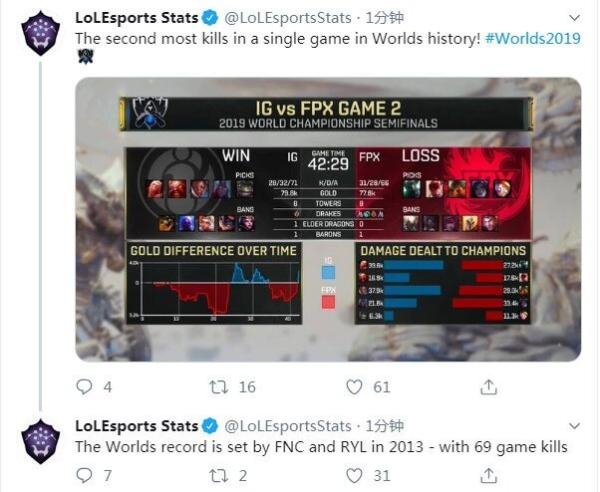This screenshot has width=600, height=492.
Task: Like the first tweet with 61 likes
Action: (x=354, y=387)
